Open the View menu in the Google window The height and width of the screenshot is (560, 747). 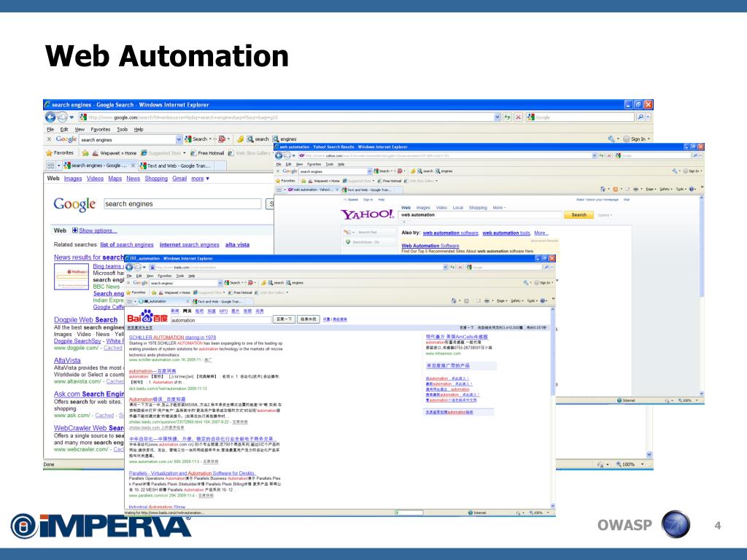point(80,130)
